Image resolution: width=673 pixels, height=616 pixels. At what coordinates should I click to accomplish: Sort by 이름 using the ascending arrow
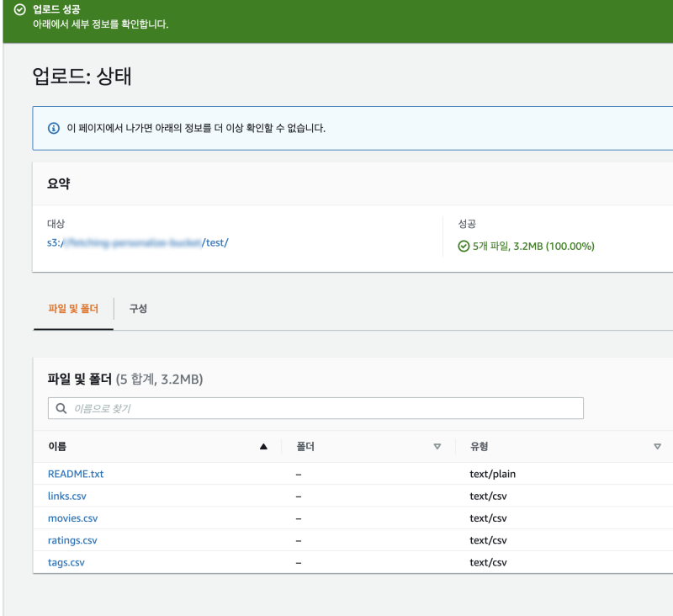[264, 447]
